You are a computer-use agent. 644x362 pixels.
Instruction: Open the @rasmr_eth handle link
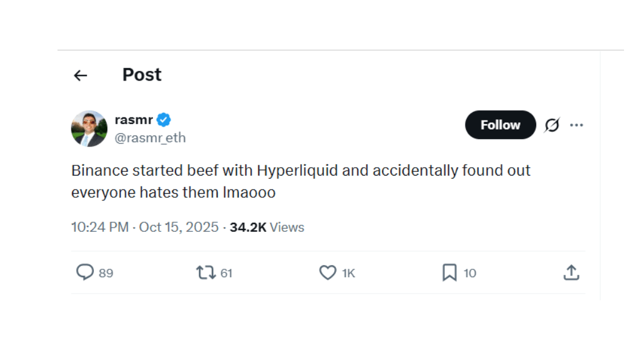point(150,138)
